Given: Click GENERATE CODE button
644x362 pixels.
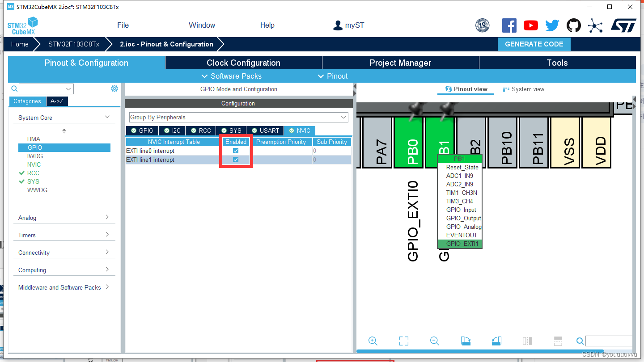Looking at the screenshot, I should point(534,44).
